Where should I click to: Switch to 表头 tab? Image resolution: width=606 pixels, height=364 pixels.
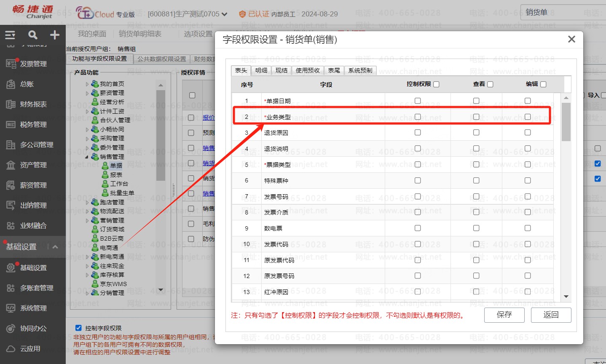[x=241, y=70]
